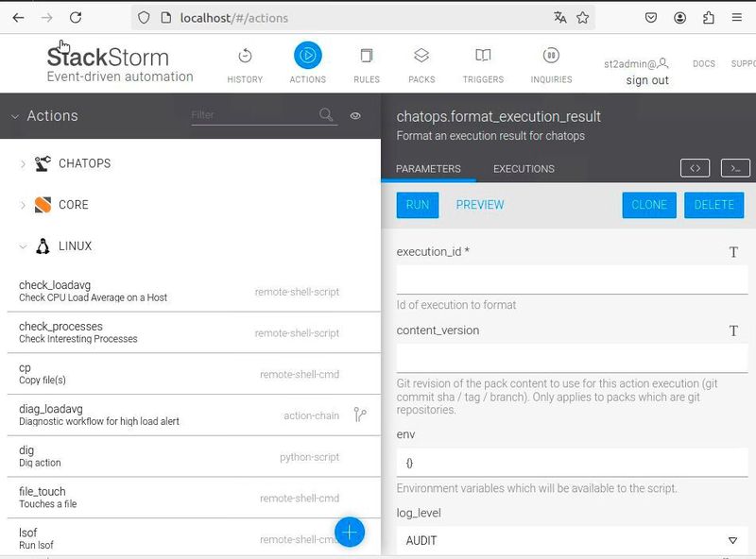Screen dimensions: 756x559
Task: Click the RUN button
Action: [418, 205]
